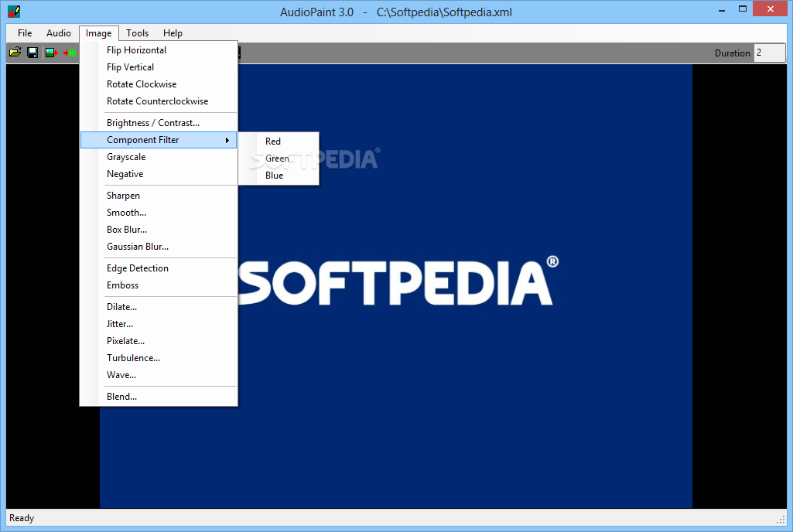This screenshot has width=793, height=532.
Task: Choose Flip Vertical
Action: pyautogui.click(x=159, y=67)
